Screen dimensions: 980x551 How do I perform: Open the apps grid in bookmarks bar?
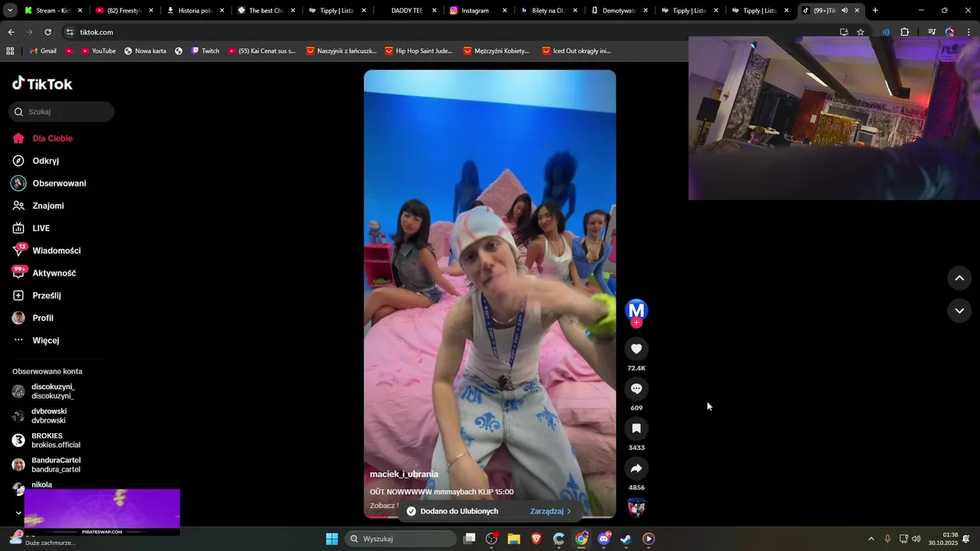coord(10,51)
